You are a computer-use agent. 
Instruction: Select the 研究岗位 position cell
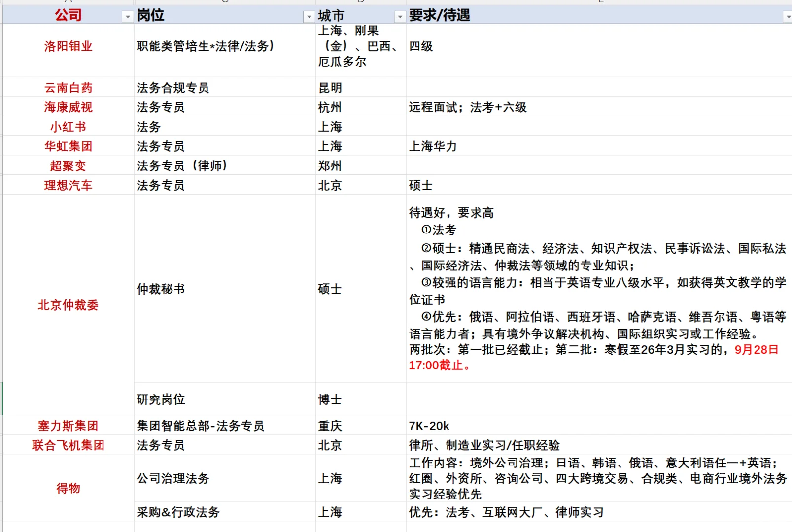point(225,399)
